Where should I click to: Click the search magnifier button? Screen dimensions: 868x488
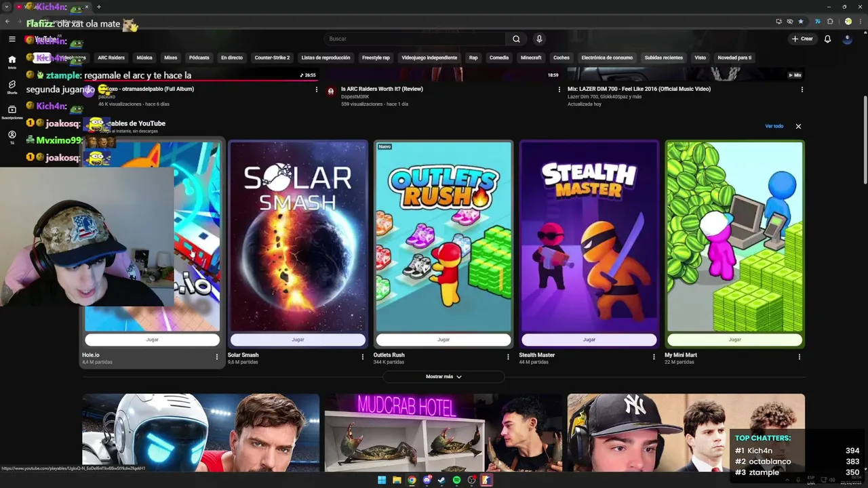pos(516,39)
